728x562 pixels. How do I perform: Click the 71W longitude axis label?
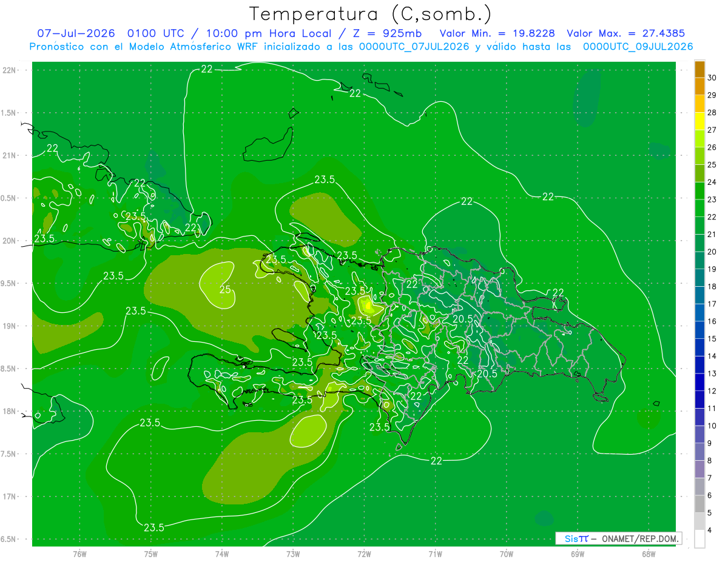pos(435,554)
